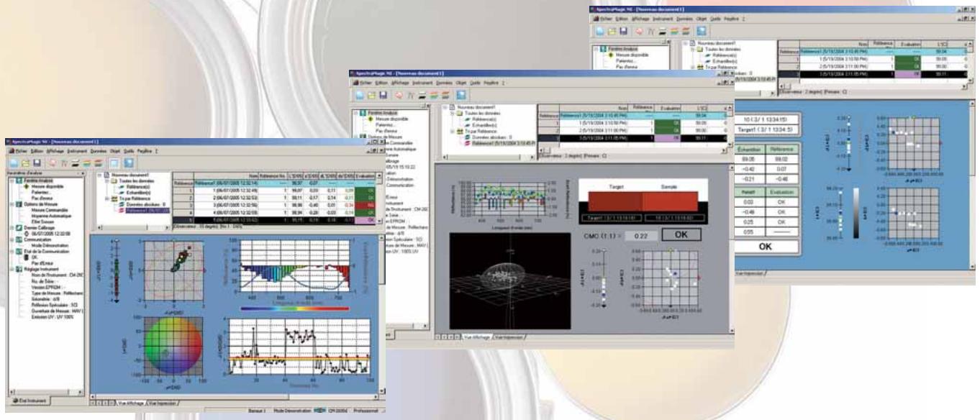Click Save disk icon in 3D-plot window

click(382, 95)
